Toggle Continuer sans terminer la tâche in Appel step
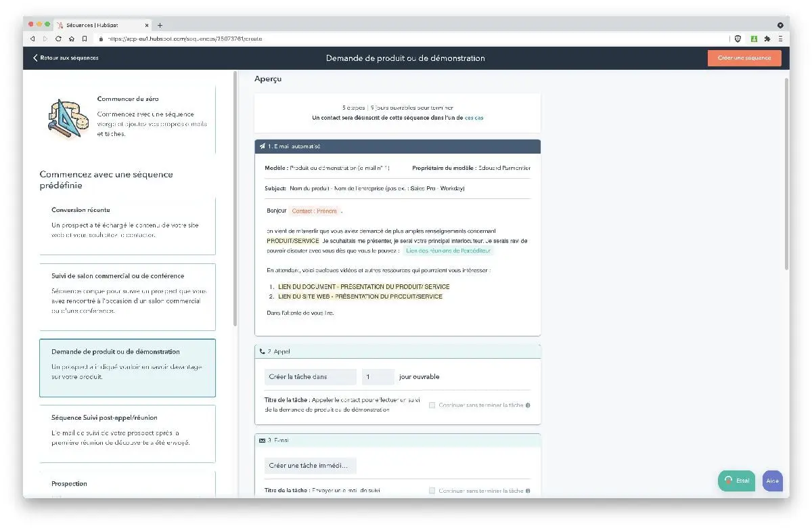The width and height of the screenshot is (812, 528). coord(432,405)
